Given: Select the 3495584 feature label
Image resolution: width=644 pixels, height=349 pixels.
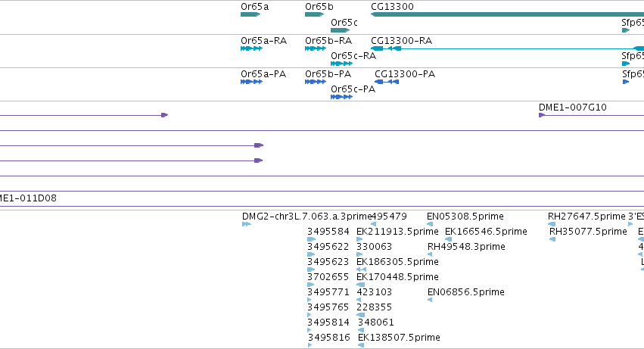Looking at the screenshot, I should pos(328,232).
